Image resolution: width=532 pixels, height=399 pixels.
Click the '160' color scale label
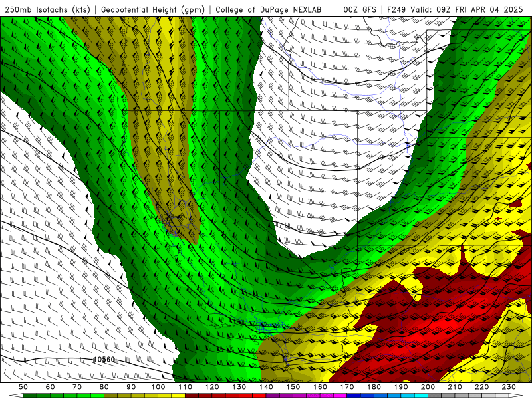(x=321, y=387)
